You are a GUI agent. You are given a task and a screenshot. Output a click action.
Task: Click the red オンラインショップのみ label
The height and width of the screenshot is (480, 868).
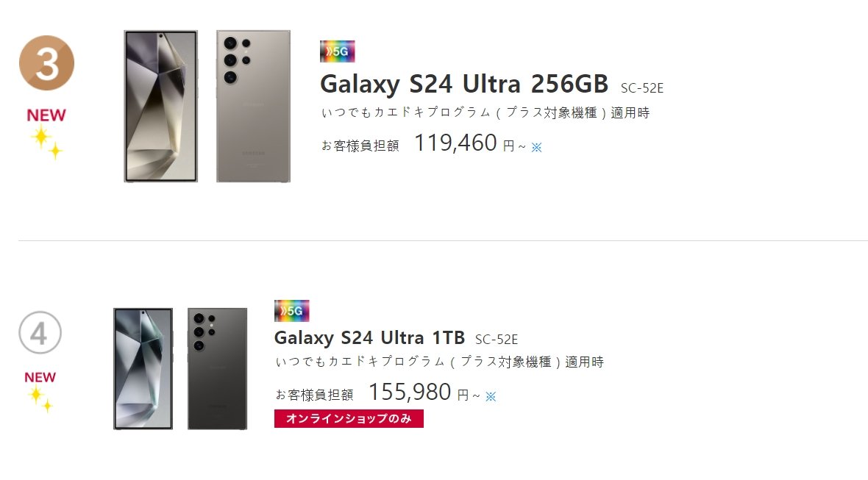(x=349, y=418)
